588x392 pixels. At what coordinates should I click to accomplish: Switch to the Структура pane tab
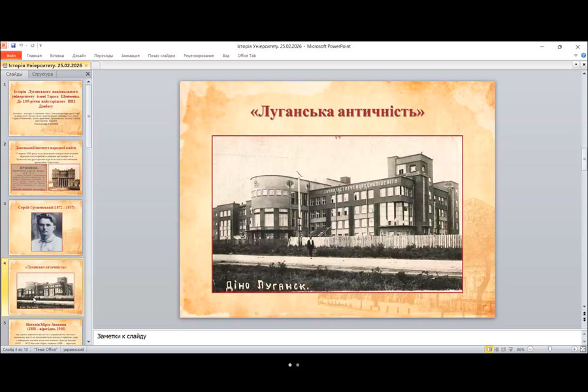[42, 74]
